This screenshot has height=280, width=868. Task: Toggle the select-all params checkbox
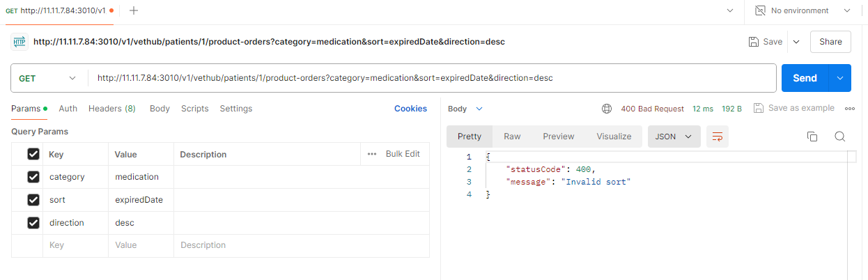coord(33,154)
